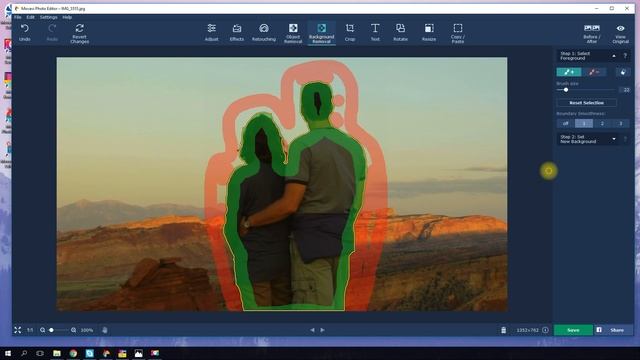Activate the hand pan tool
Viewport: 640px width, 360px height.
[105, 330]
